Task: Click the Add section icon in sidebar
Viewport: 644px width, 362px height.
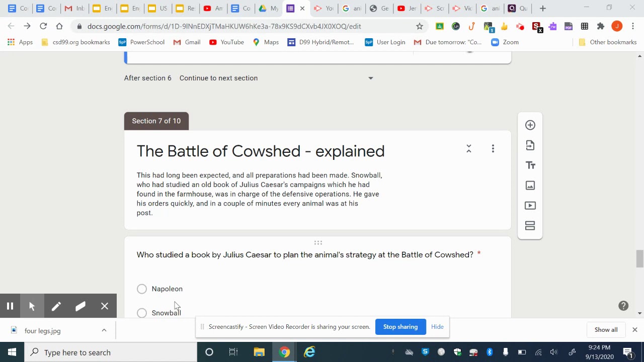Action: (530, 226)
